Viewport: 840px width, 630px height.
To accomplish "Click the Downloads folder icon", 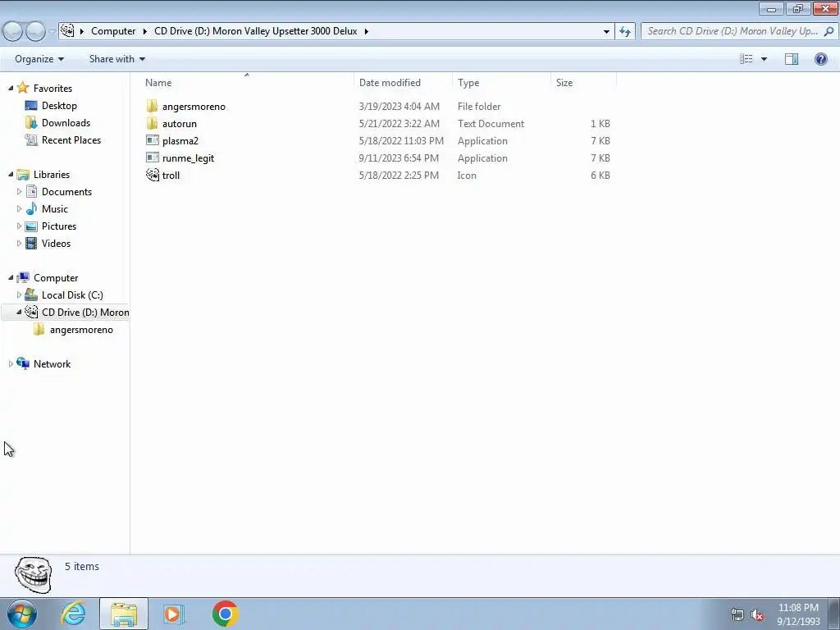I will pyautogui.click(x=31, y=123).
